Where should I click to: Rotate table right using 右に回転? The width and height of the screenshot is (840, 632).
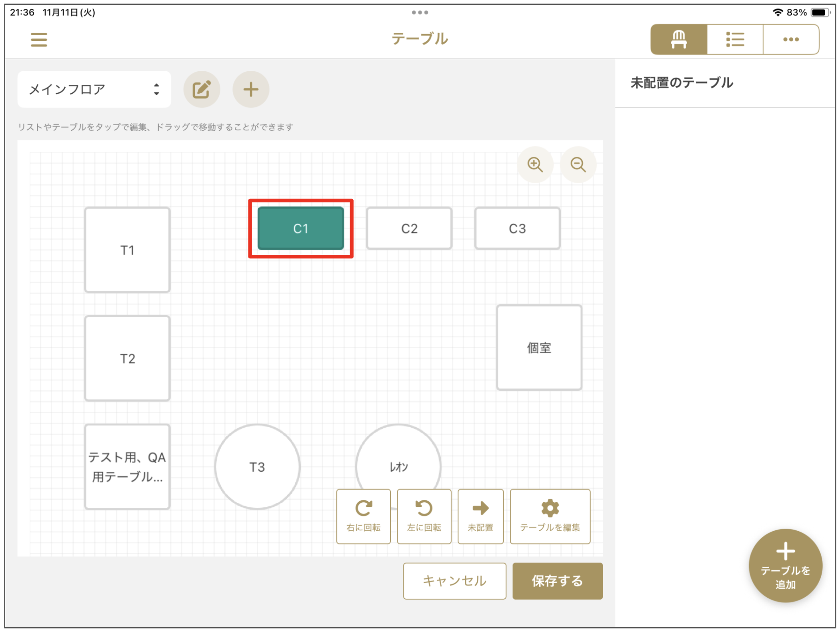coord(363,516)
